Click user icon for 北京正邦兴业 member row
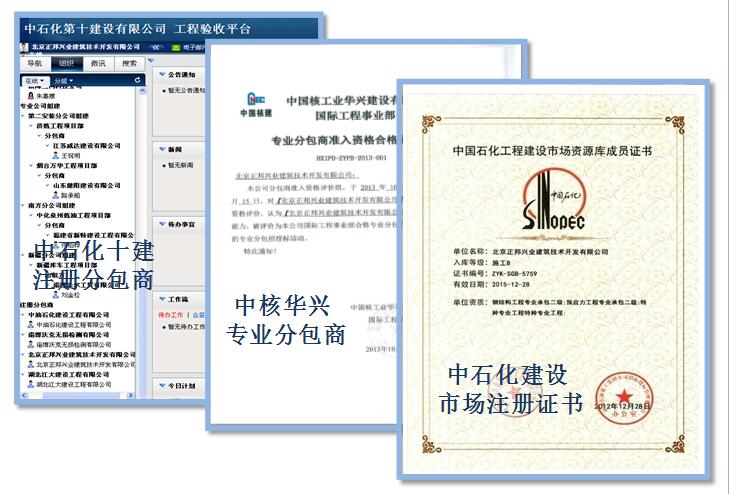Viewport: 729px width, 494px height. (x=31, y=364)
